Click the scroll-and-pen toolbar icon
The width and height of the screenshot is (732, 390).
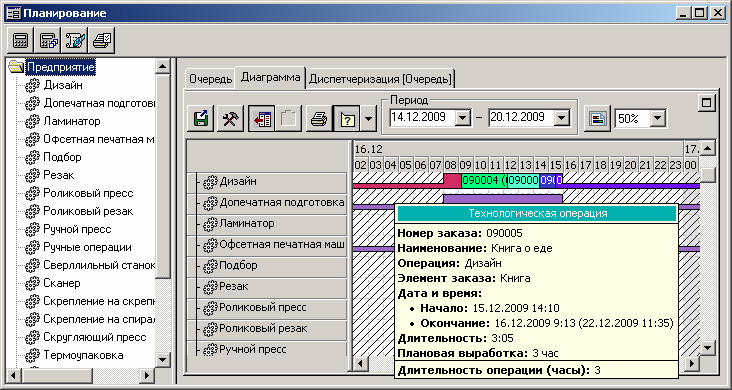pyautogui.click(x=75, y=41)
